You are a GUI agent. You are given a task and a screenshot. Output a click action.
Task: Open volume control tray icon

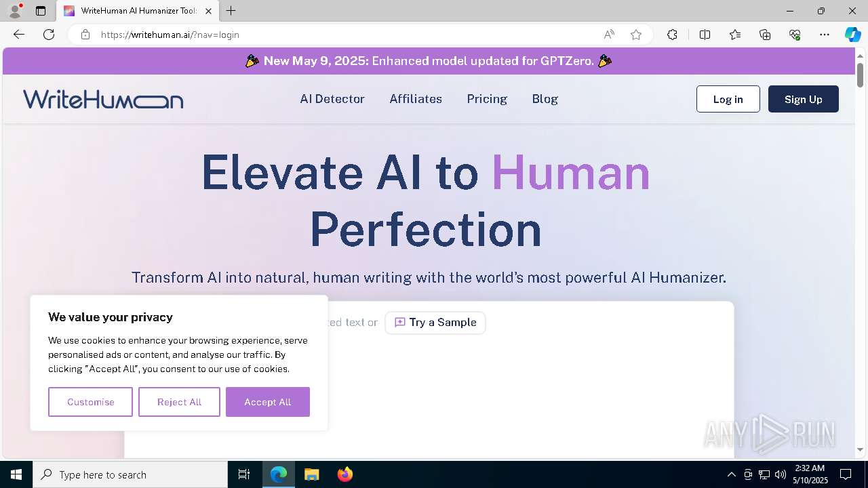pyautogui.click(x=781, y=474)
